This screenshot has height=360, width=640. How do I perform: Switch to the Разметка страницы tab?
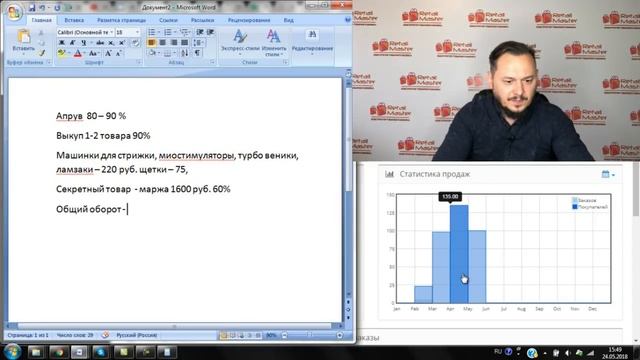(121, 20)
